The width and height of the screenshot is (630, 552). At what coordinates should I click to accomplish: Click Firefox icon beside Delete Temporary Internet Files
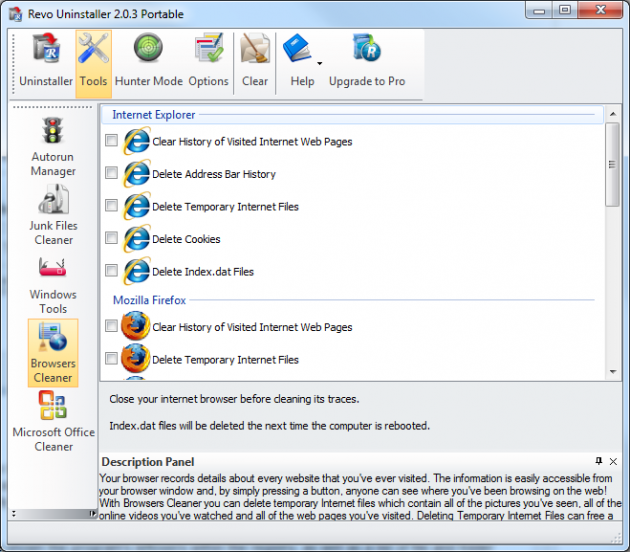(135, 359)
